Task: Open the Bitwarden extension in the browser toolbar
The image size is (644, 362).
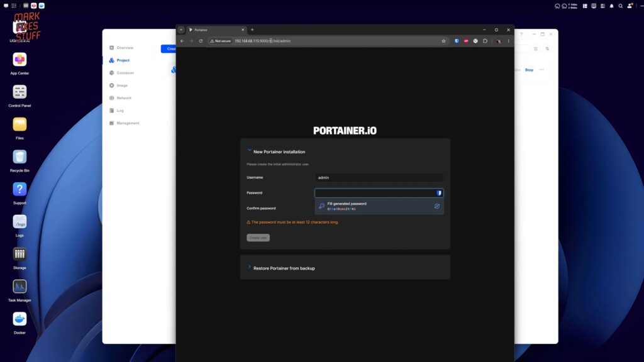Action: tap(457, 41)
